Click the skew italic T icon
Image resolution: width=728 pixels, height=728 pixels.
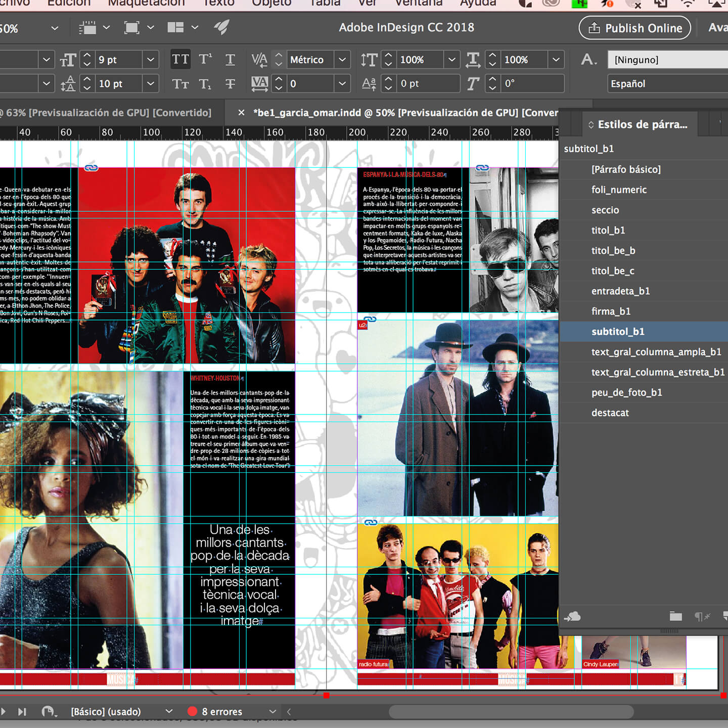coord(473,83)
